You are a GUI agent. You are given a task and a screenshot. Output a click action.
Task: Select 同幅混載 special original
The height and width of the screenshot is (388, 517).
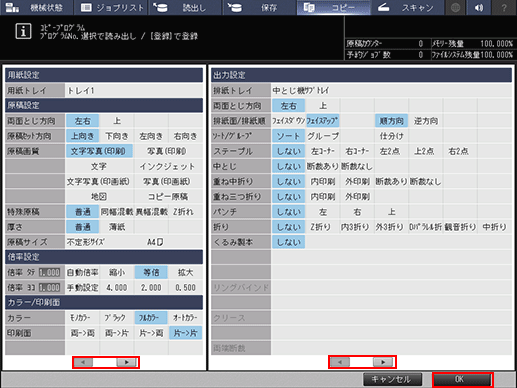[117, 212]
